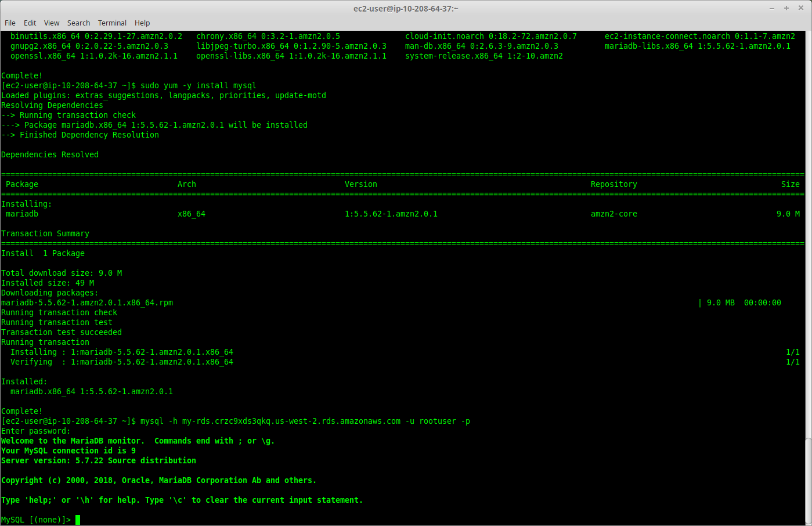Viewport: 812px width, 526px height.
Task: Click 'Transaction test succeeded' line
Action: click(62, 332)
